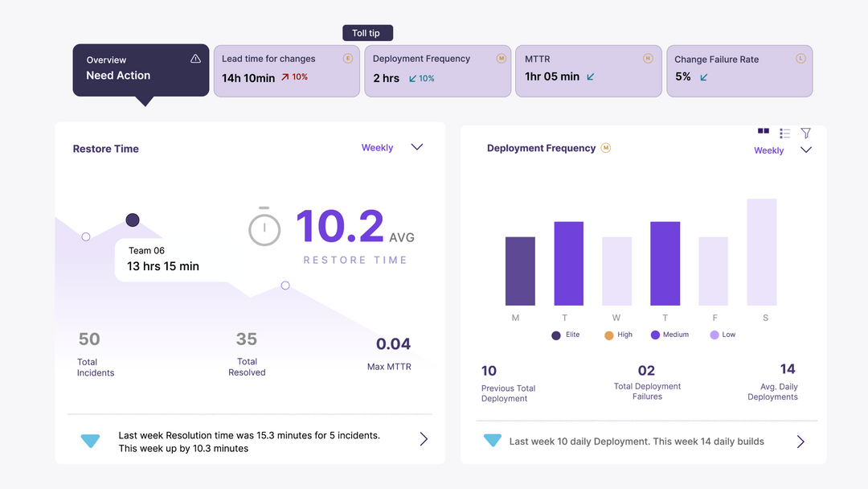
Task: Select the Lead time for changes tab
Action: (x=287, y=71)
